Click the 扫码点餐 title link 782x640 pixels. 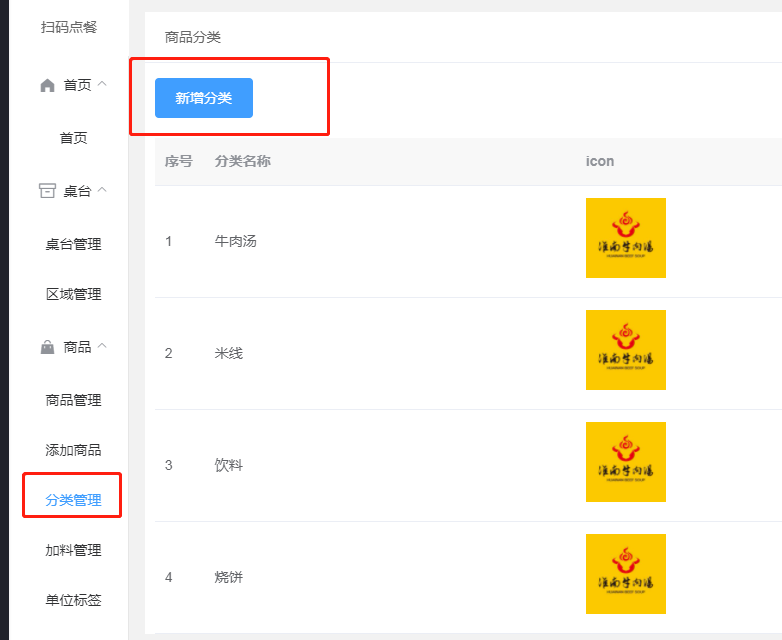[x=69, y=27]
